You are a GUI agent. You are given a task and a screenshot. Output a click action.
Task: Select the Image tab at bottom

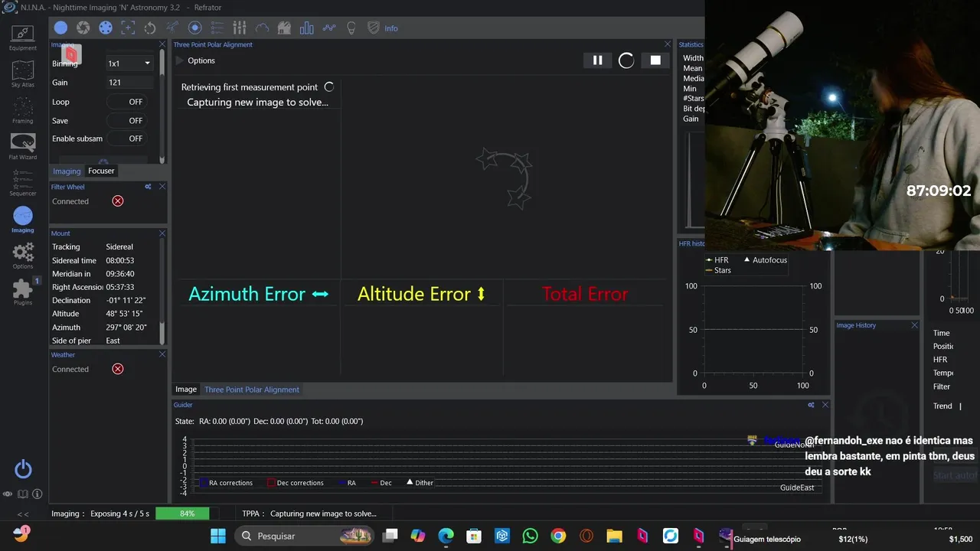(x=186, y=390)
